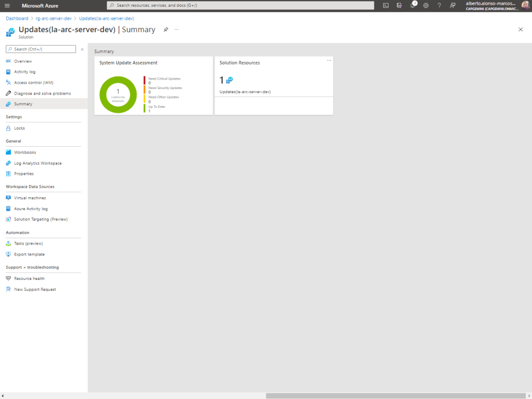Open Solution Resources tile ellipsis menu

[329, 60]
